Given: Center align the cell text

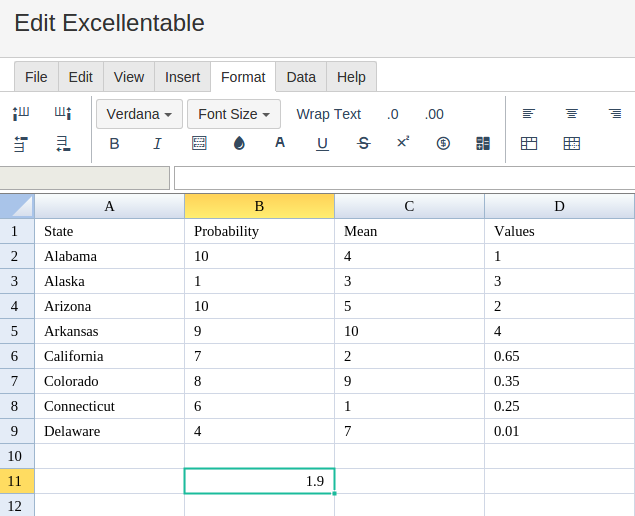Looking at the screenshot, I should tap(571, 114).
